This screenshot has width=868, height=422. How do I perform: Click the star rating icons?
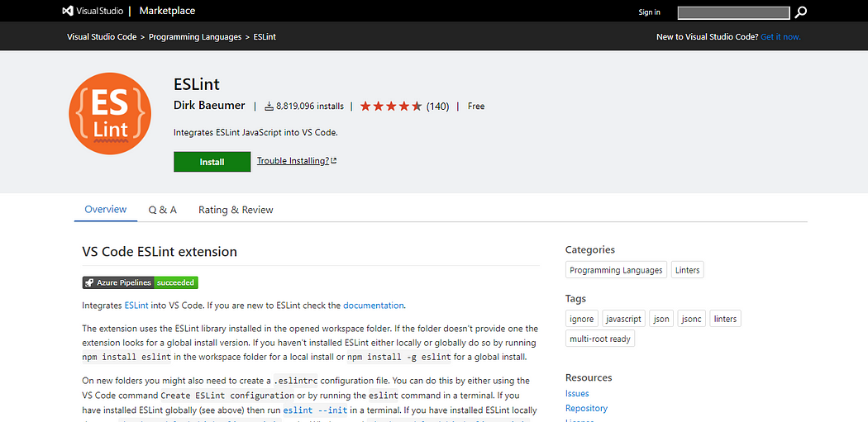(391, 107)
